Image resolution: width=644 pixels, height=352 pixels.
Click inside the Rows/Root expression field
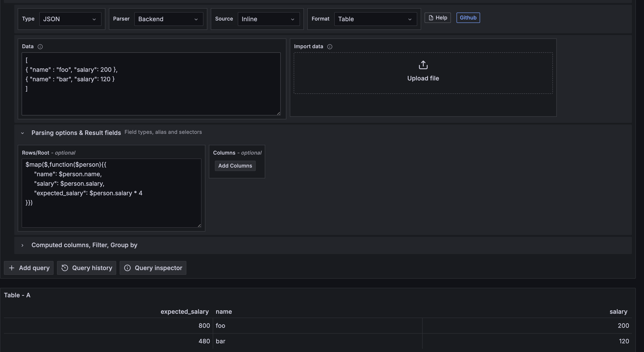tap(111, 213)
